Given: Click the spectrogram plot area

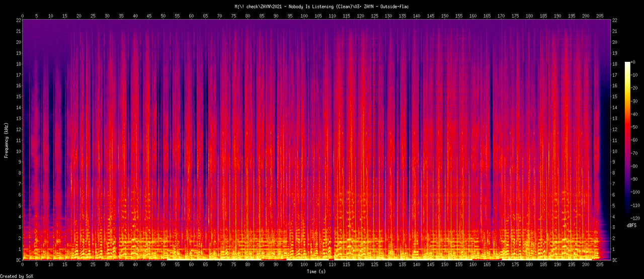Looking at the screenshot, I should [316, 140].
